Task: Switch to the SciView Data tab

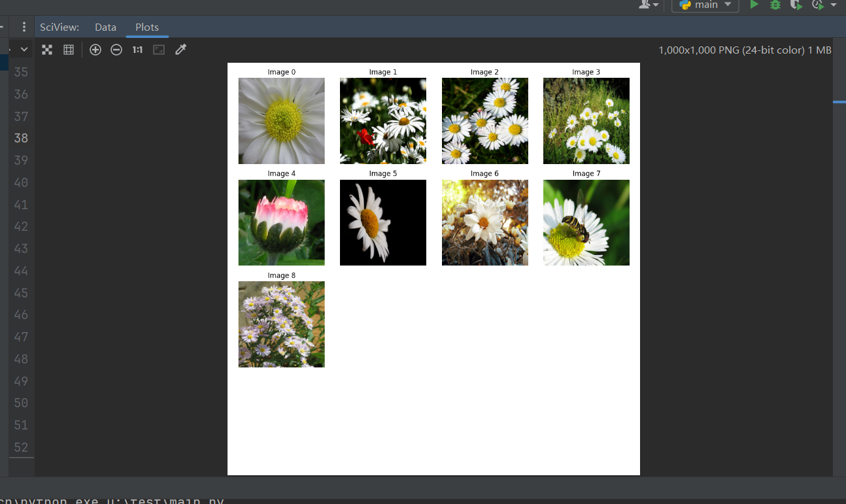Action: click(105, 27)
